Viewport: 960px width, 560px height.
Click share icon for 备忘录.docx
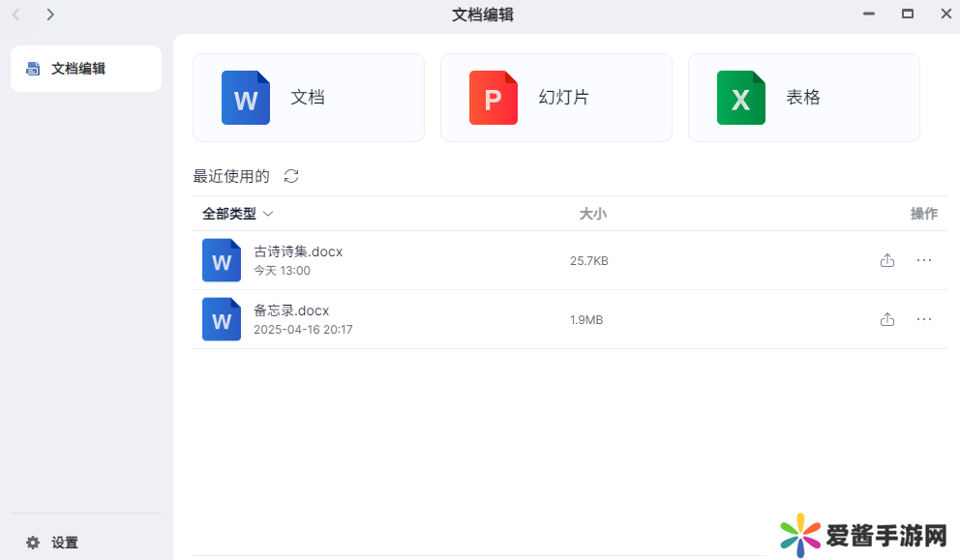[x=887, y=319]
